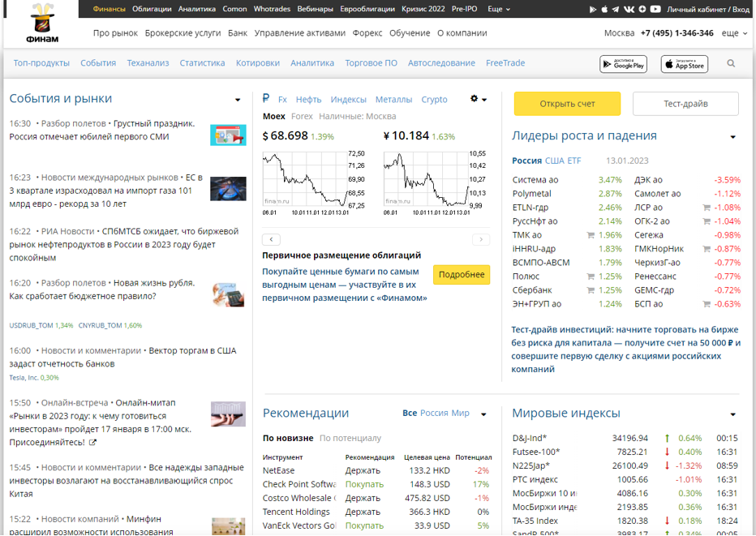Viewport: 756px width, 536px height.
Task: Open Онлайн-митап news thumbnail at 15:50
Action: (228, 414)
